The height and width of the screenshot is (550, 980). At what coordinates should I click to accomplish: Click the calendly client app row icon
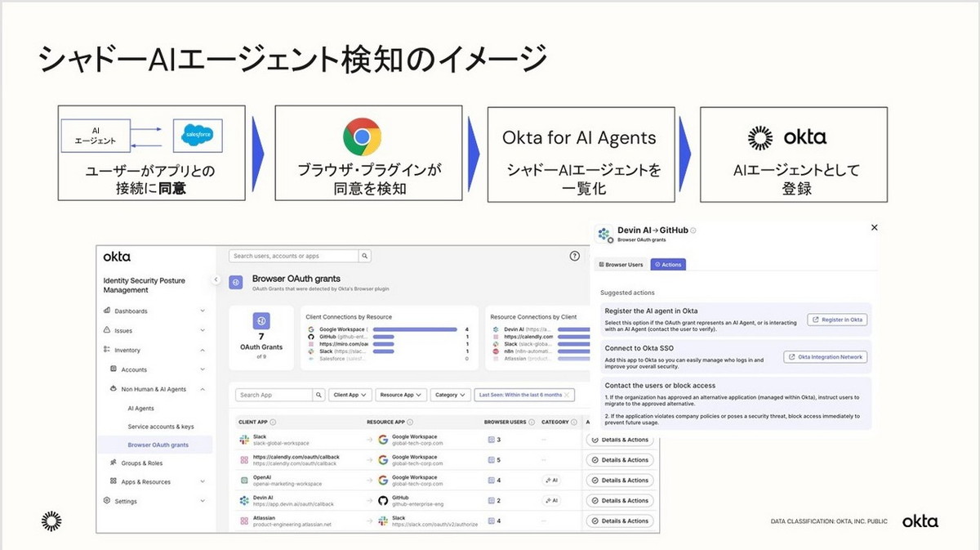(243, 460)
